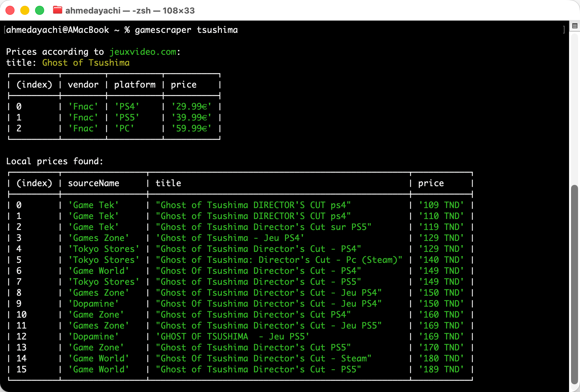Click 'Fnac' vendor in the PC row

pyautogui.click(x=83, y=129)
